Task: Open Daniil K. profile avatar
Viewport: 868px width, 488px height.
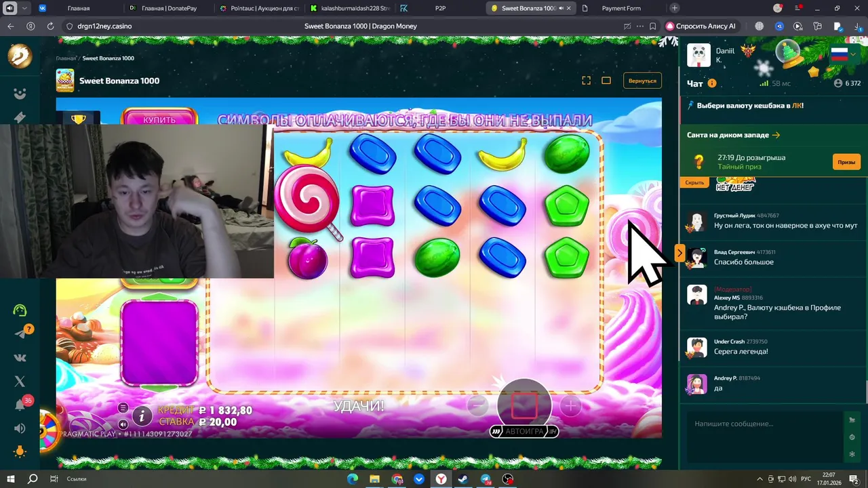Action: (698, 56)
